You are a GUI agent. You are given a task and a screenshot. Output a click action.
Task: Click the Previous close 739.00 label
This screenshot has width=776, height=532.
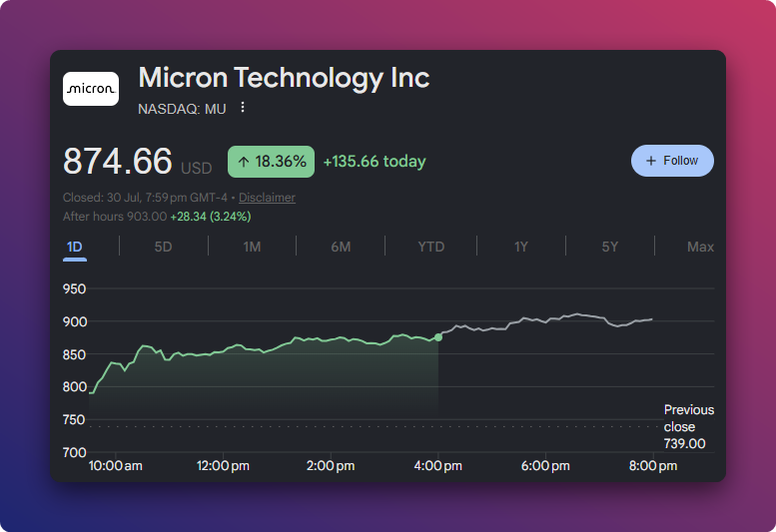click(x=688, y=426)
